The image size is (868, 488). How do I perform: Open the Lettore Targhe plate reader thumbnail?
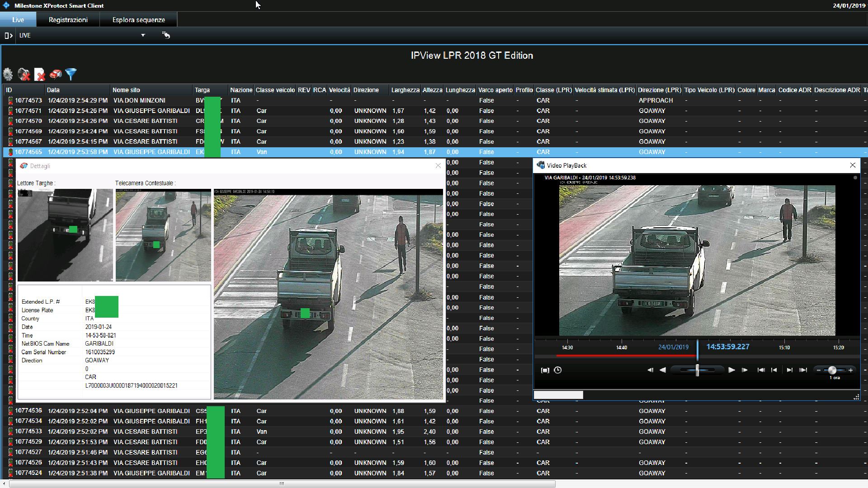coord(65,235)
